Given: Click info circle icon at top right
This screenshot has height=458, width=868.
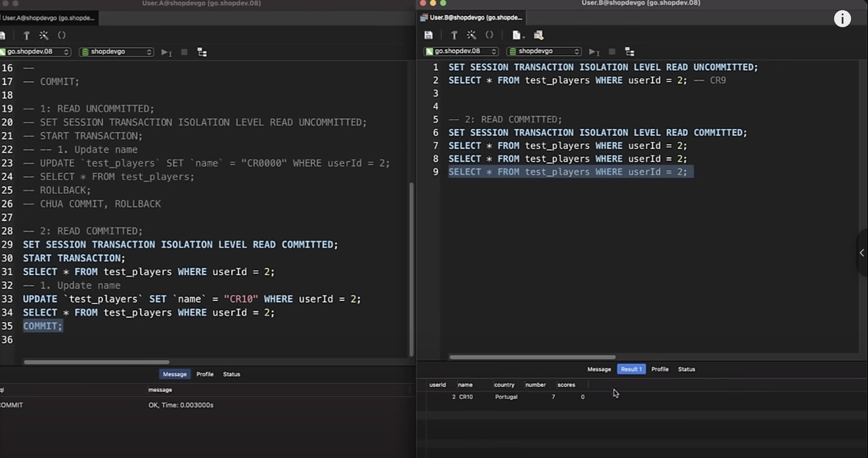Looking at the screenshot, I should (842, 19).
